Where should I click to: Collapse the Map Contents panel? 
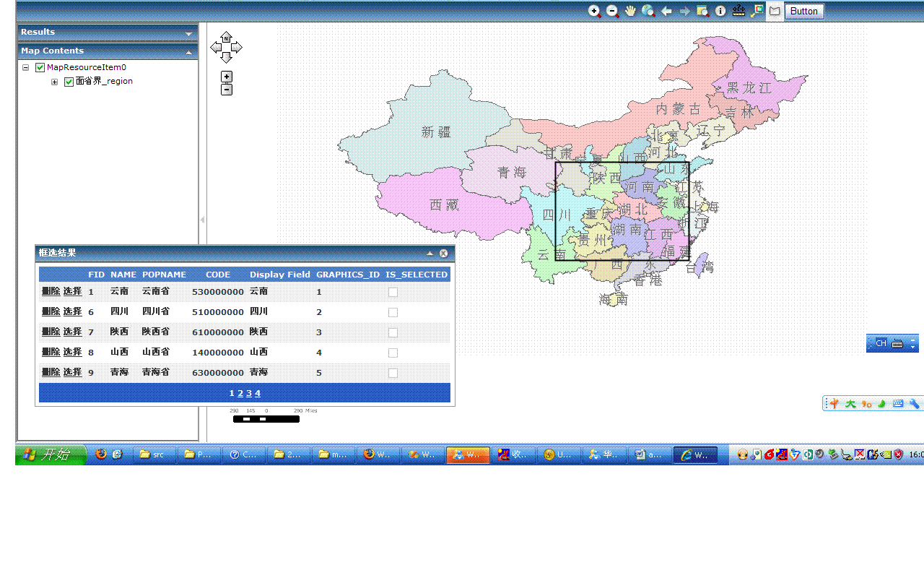tap(188, 52)
